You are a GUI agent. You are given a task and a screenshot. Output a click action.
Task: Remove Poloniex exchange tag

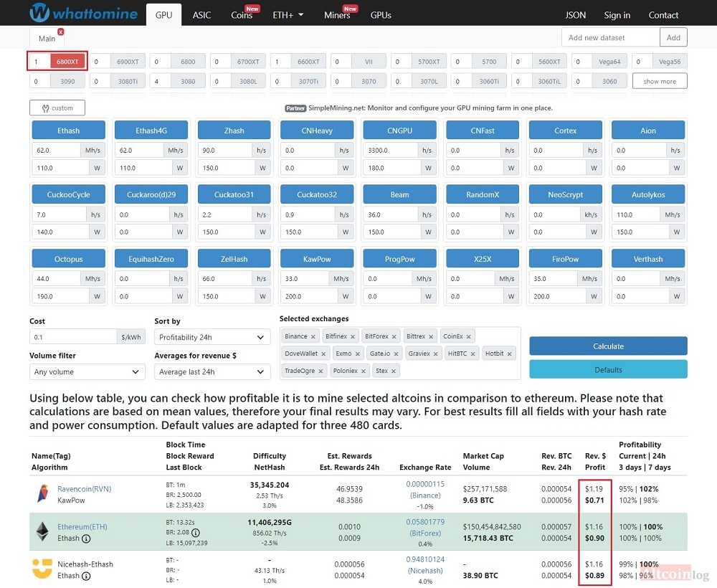(364, 371)
